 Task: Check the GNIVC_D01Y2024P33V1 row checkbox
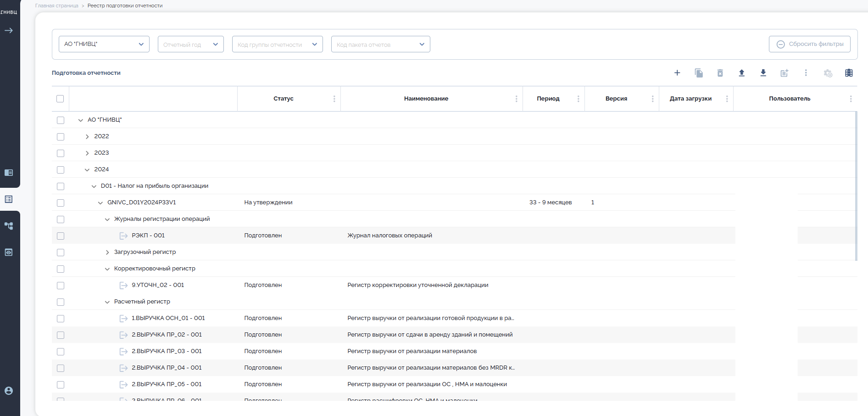coord(61,203)
